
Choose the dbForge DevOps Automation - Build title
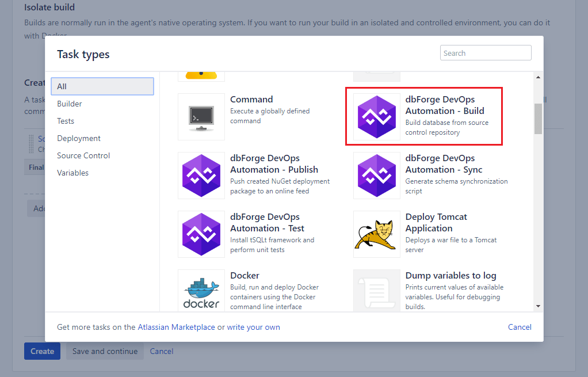(445, 105)
